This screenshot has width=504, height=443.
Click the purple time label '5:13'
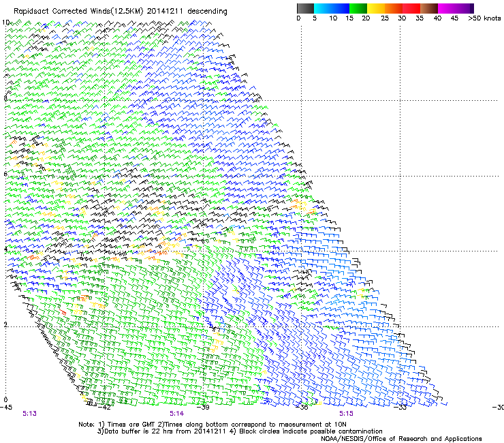[29, 414]
